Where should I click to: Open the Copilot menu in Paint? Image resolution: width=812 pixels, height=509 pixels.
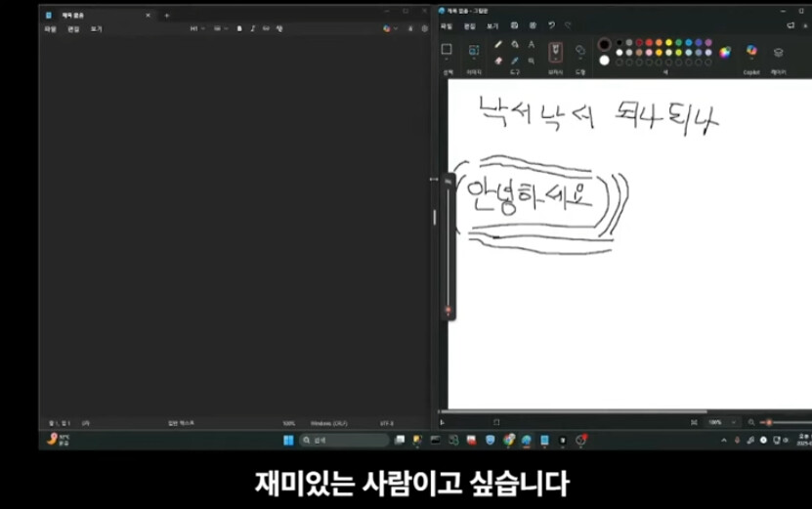point(751,52)
